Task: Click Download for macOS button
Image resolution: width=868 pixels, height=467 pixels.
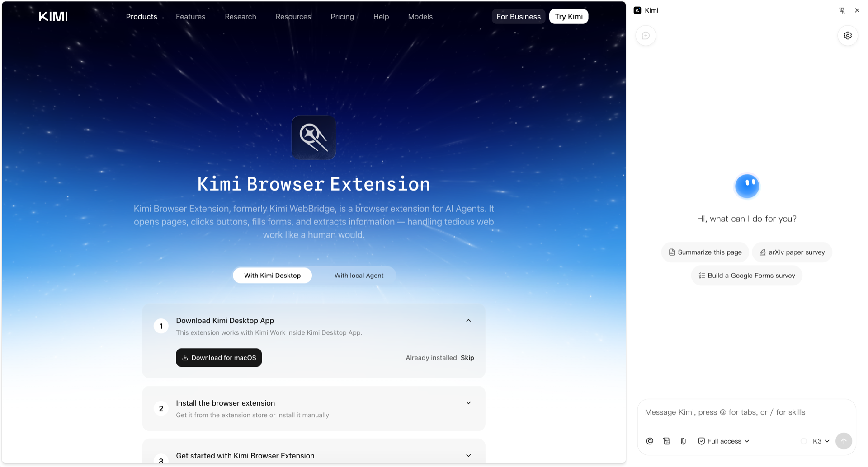Action: pos(219,358)
